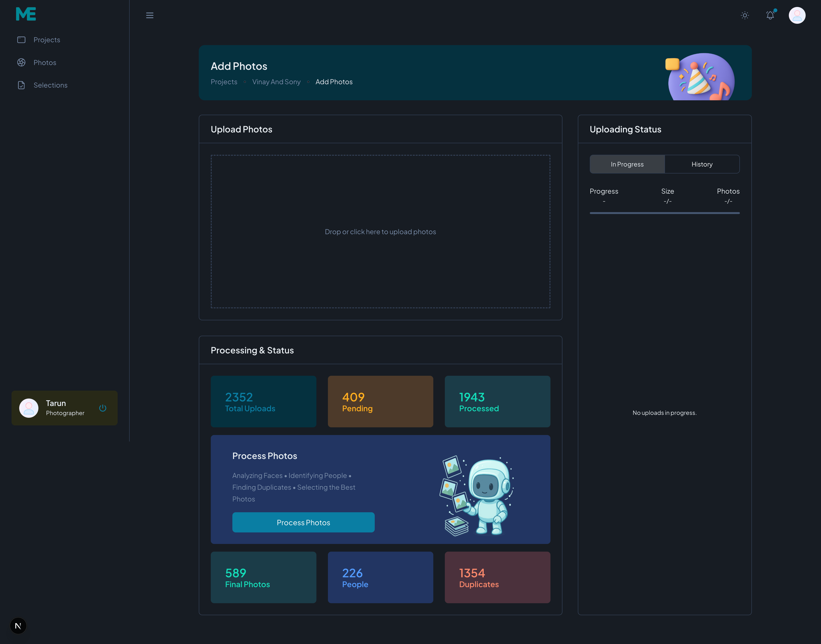Click the drop zone to upload photos
This screenshot has height=644, width=821.
point(380,232)
